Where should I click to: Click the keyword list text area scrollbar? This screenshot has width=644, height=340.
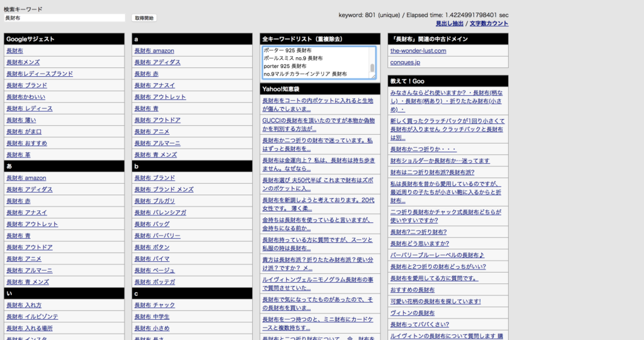point(372,67)
